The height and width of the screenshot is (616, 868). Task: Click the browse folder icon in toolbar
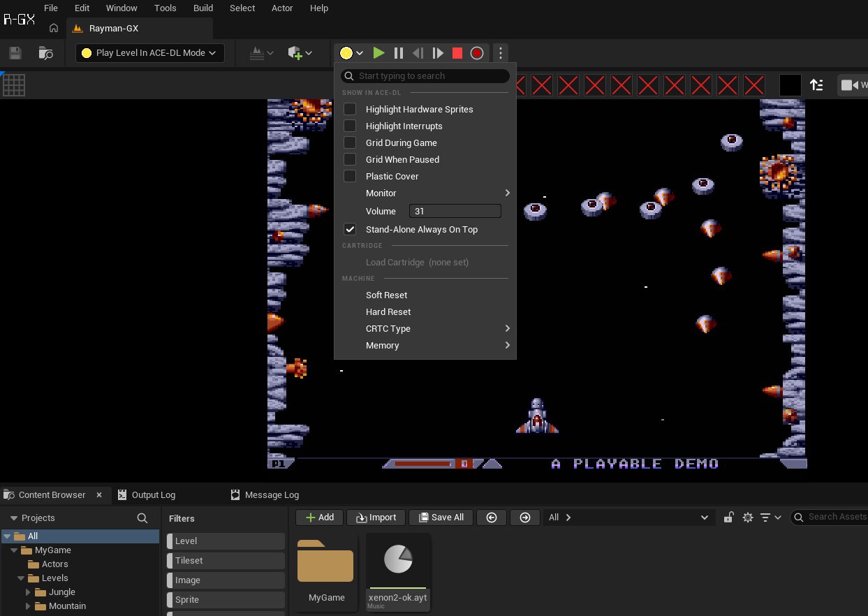tap(45, 53)
